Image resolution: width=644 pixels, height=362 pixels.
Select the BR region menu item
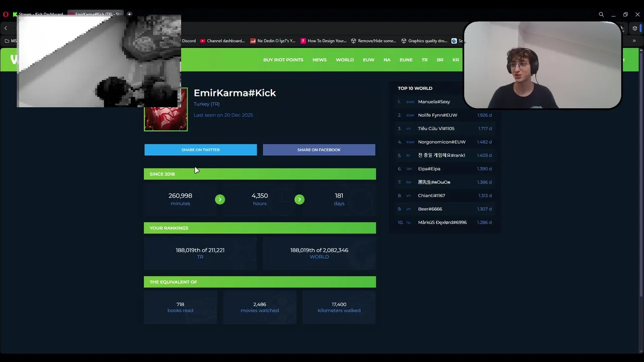tap(440, 60)
